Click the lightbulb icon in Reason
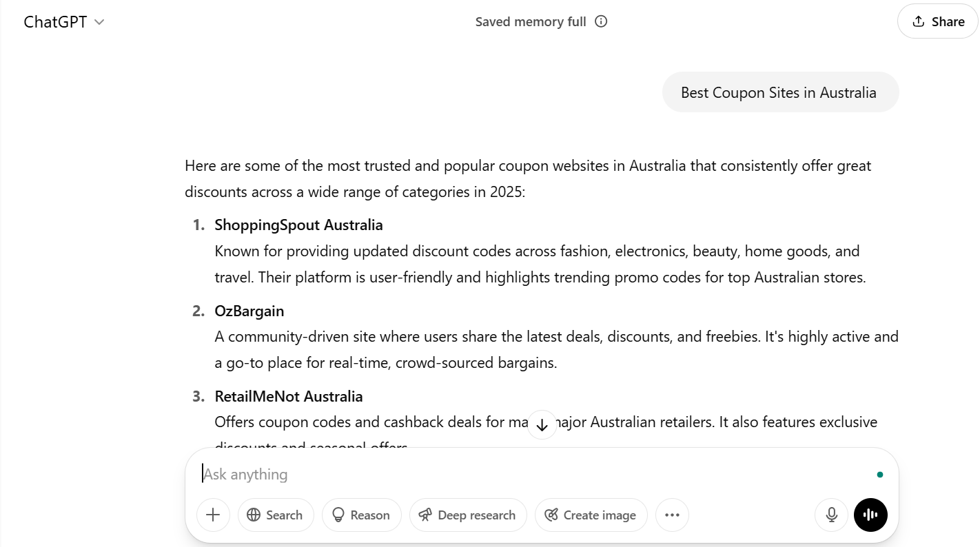 [338, 515]
